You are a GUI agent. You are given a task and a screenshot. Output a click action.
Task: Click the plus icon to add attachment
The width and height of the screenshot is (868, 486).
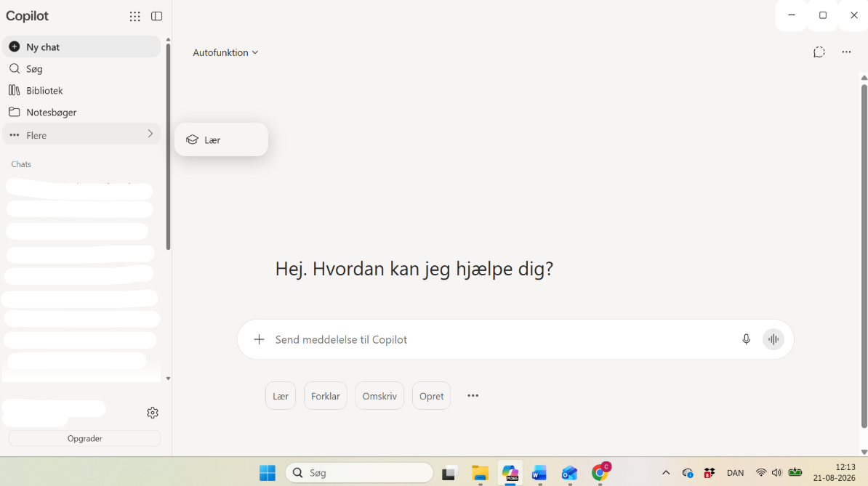click(259, 339)
